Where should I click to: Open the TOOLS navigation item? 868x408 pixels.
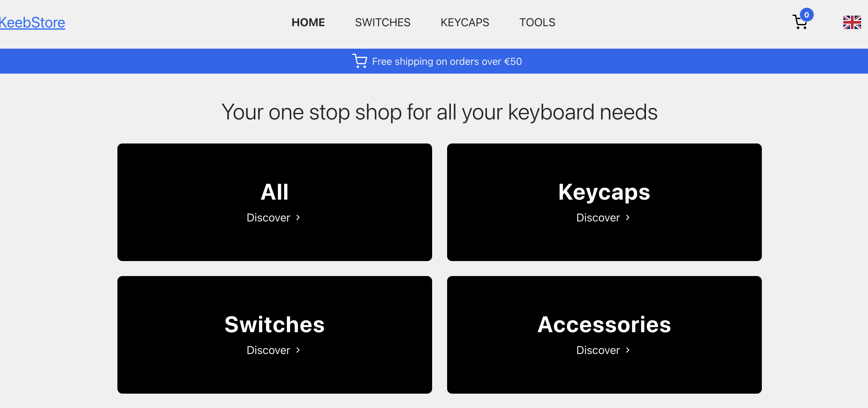click(x=537, y=22)
